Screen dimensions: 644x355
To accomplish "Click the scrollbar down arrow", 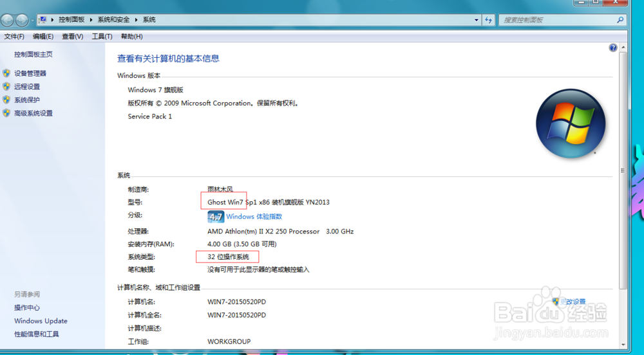I will point(623,345).
